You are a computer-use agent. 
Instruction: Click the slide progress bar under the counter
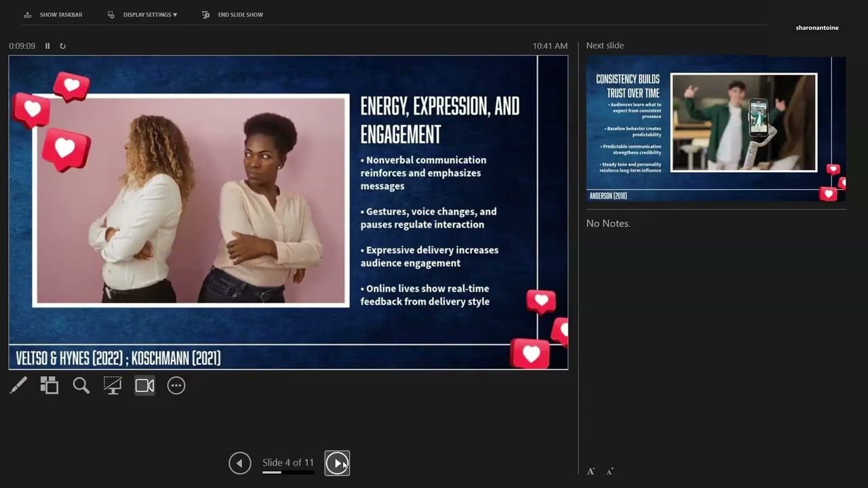click(x=288, y=472)
